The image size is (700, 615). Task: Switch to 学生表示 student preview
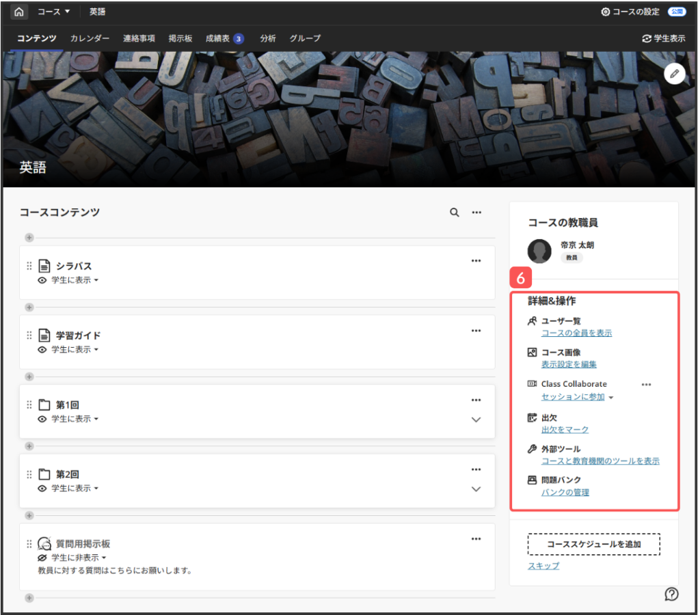[663, 38]
